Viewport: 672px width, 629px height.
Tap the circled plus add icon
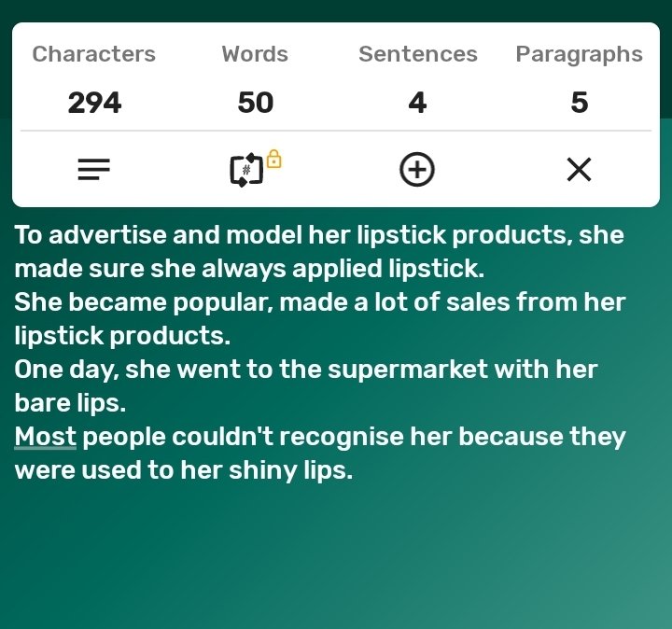click(x=417, y=169)
